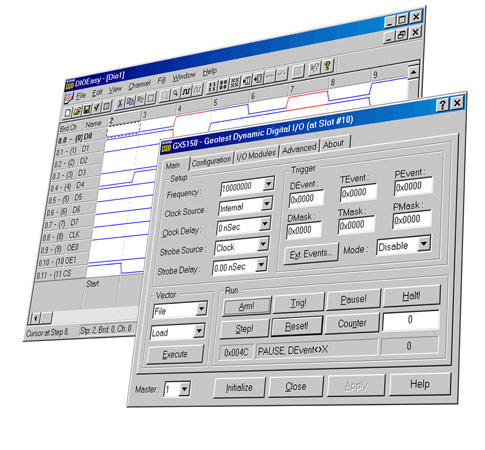Open the Channel menu in DIOEasy

139,85
